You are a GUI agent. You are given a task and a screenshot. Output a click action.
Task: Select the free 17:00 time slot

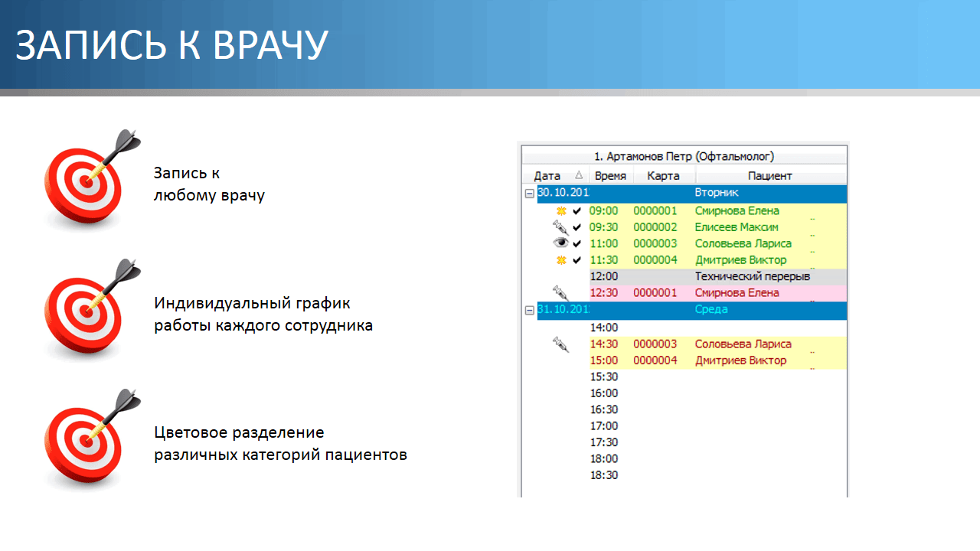click(603, 426)
